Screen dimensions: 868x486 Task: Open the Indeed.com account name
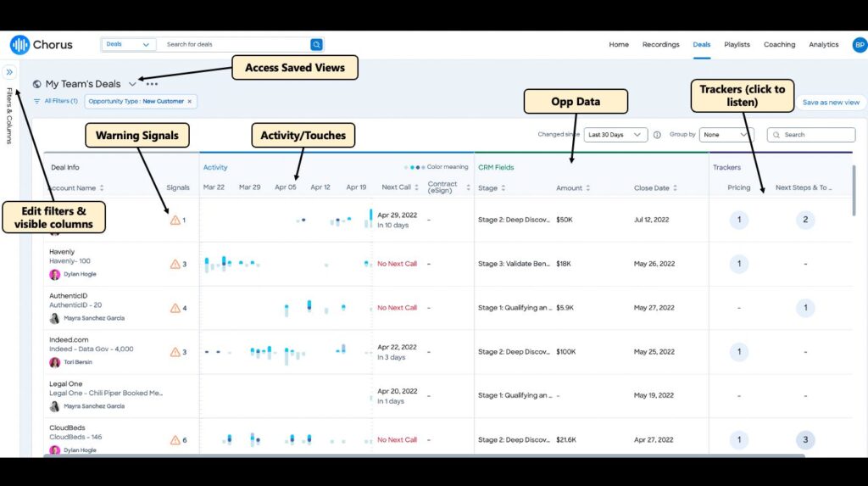(x=69, y=340)
